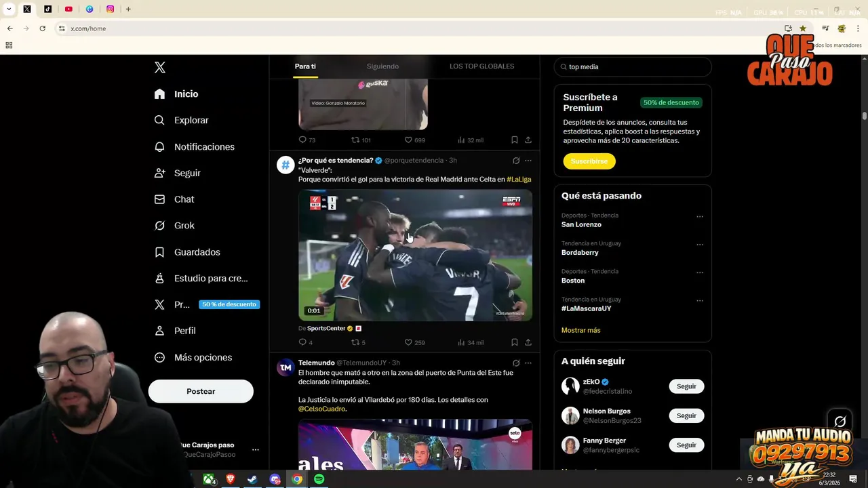Viewport: 868px width, 488px height.
Task: Click the X logo in sidebar
Action: pos(160,67)
